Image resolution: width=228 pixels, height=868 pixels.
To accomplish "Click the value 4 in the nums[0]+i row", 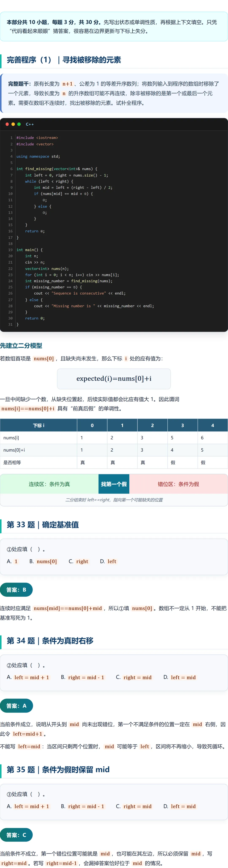I will tap(172, 450).
